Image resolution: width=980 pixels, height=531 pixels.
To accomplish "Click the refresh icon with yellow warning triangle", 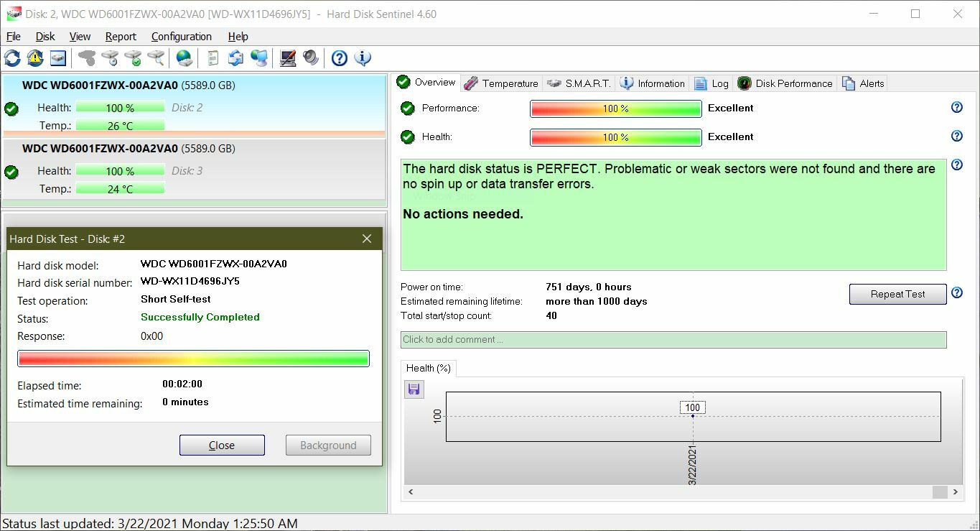I will 35,58.
